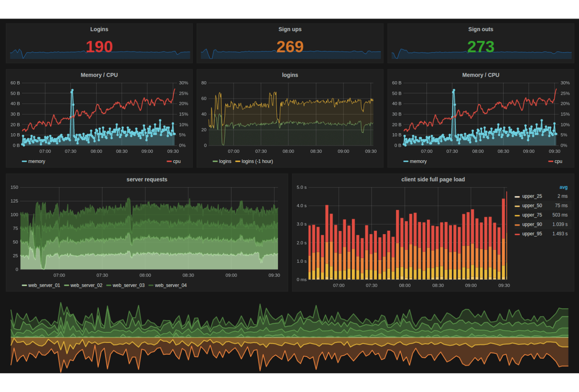Click the 5.0 s axis label
Image resolution: width=579 pixels, height=392 pixels.
pyautogui.click(x=301, y=188)
